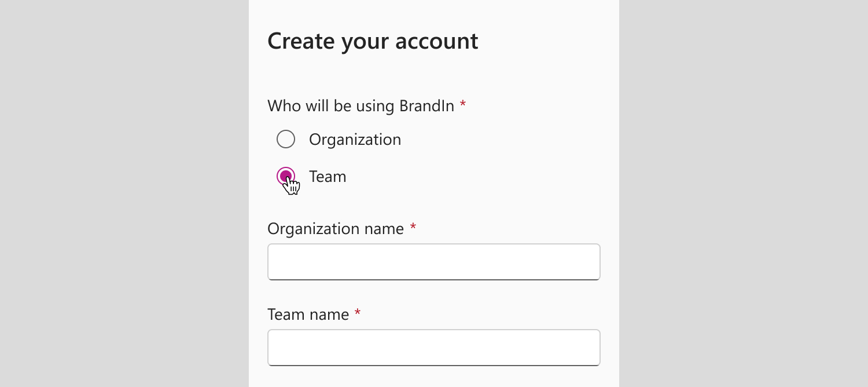
Task: Click the gray background left of form
Action: point(124,193)
